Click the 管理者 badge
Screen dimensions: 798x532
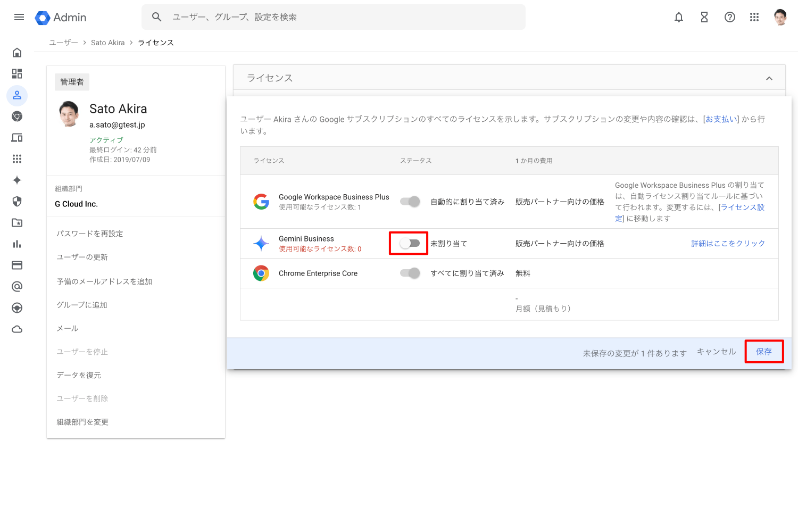[72, 82]
